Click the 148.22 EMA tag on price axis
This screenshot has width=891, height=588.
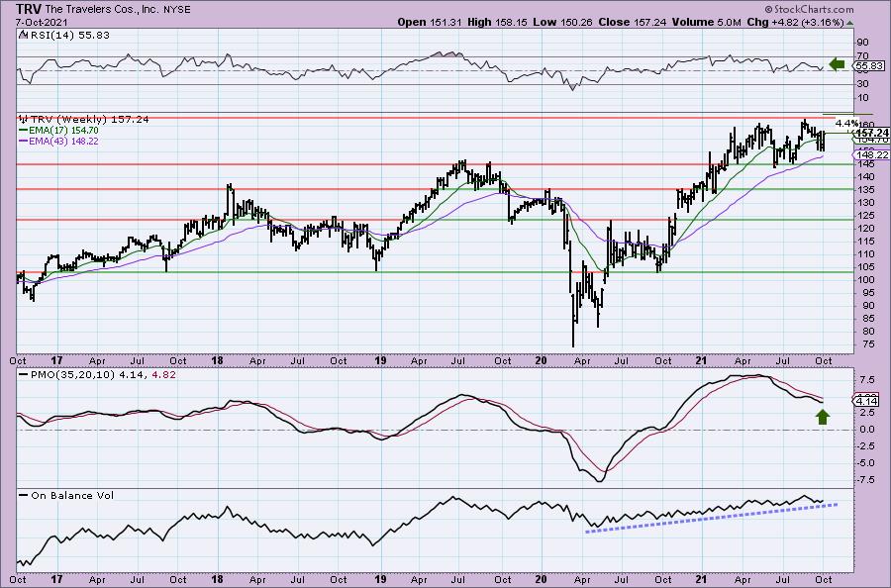(x=871, y=154)
